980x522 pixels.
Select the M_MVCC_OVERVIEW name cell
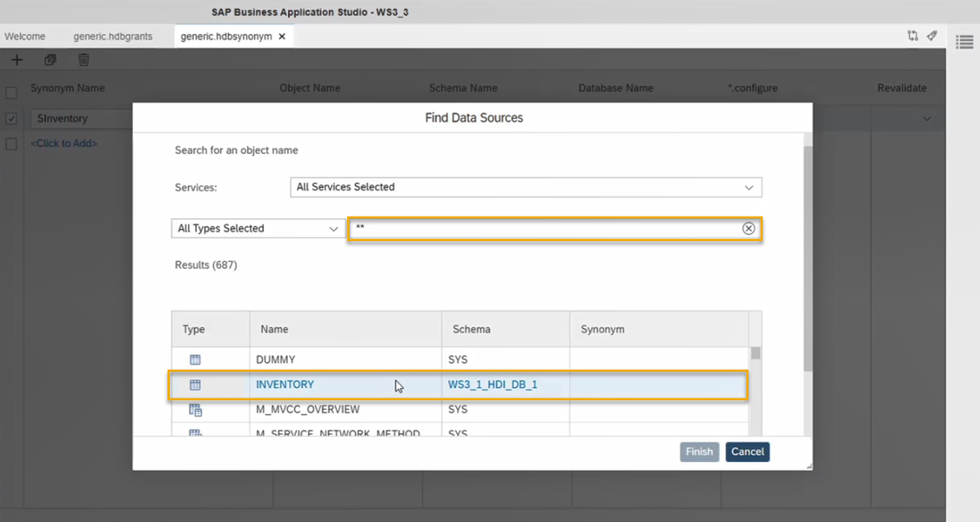pos(346,410)
